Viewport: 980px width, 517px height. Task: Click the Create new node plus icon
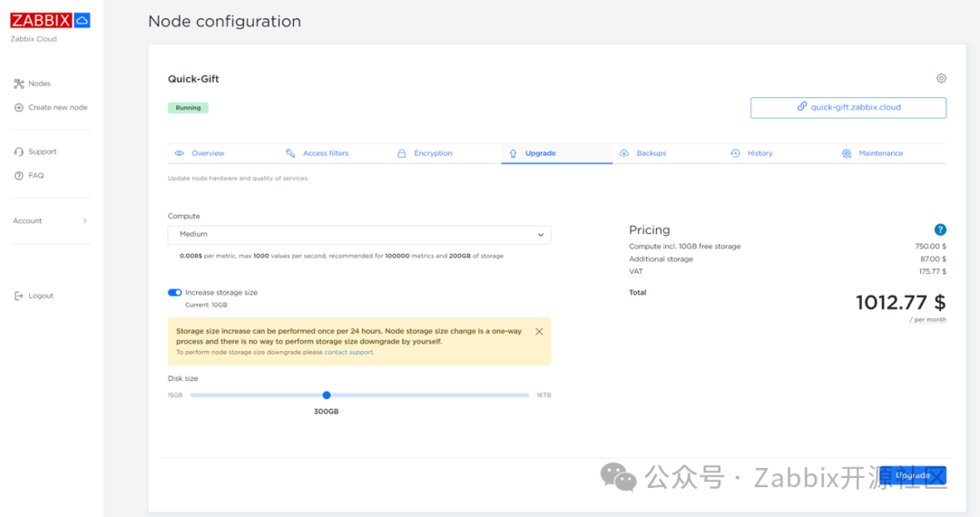point(19,108)
